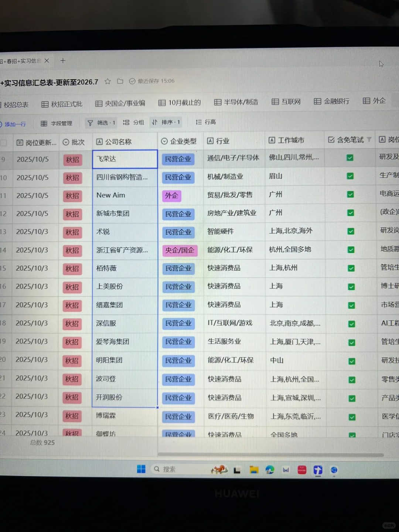Toggle 含免笔试 checkbox for 深信服 row
The height and width of the screenshot is (532, 399).
coord(352,324)
